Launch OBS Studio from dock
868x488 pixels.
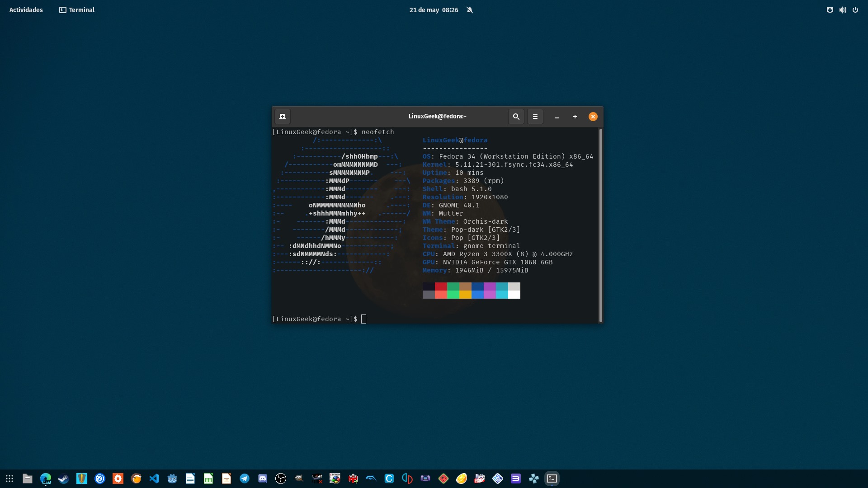[281, 479]
